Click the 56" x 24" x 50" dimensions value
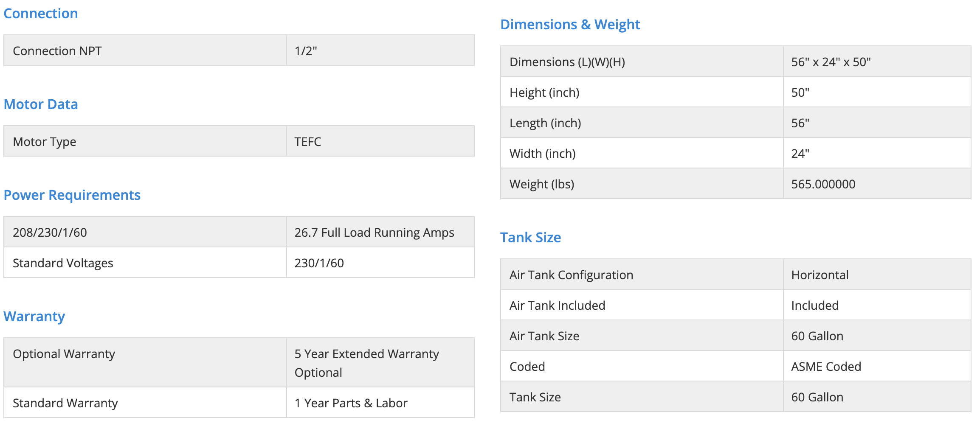 831,62
